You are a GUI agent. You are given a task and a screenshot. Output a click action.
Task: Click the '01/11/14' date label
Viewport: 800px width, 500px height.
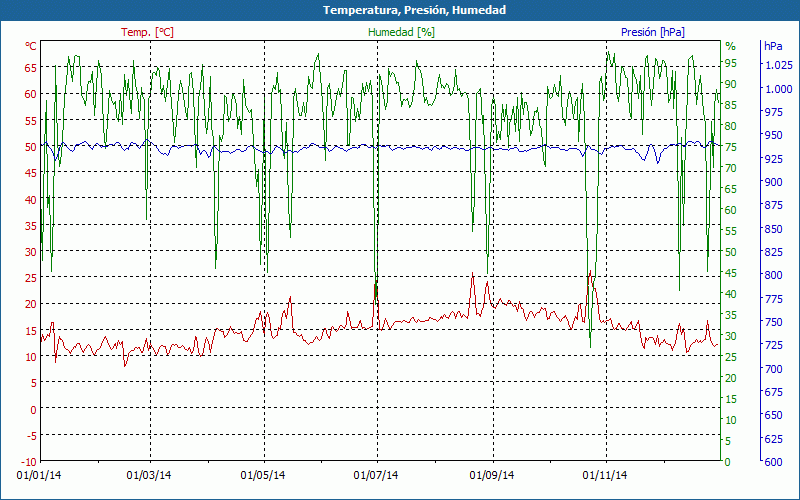click(605, 476)
